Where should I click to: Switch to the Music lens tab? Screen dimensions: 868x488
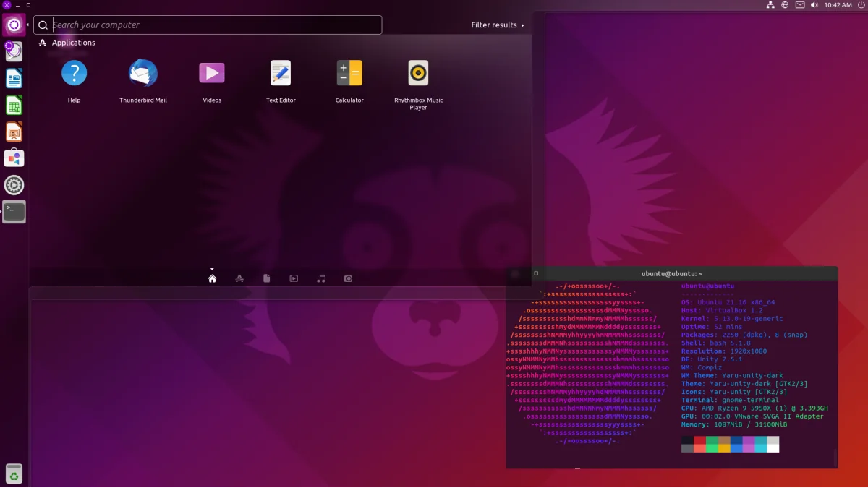[x=321, y=278]
